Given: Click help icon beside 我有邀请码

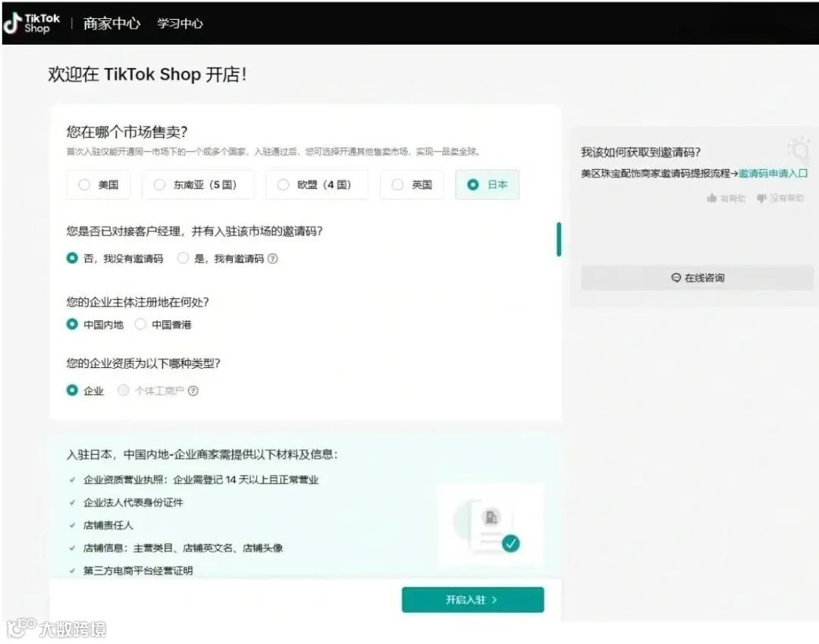Looking at the screenshot, I should point(273,259).
